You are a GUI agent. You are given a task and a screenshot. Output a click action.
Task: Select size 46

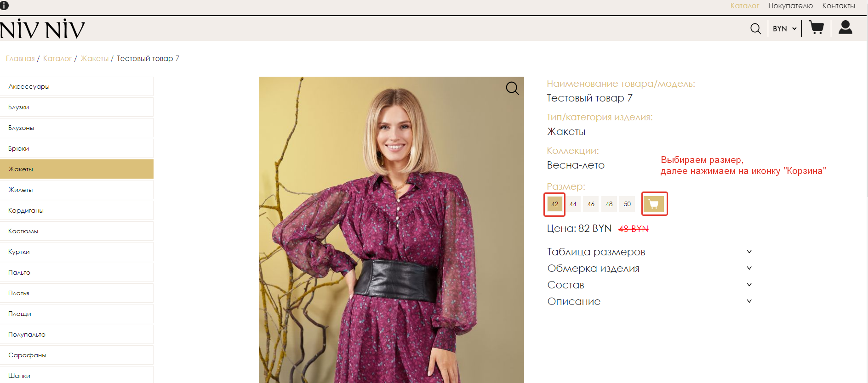tap(591, 204)
